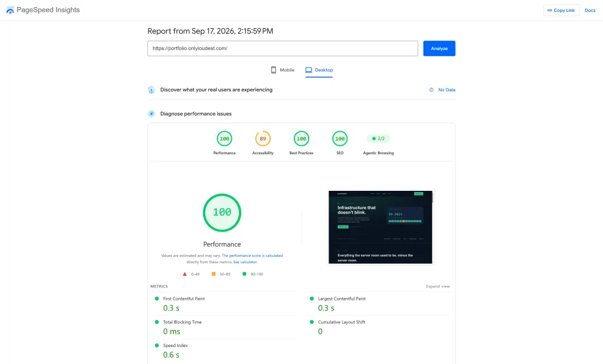
Task: Click the No Data info icon
Action: coord(431,90)
